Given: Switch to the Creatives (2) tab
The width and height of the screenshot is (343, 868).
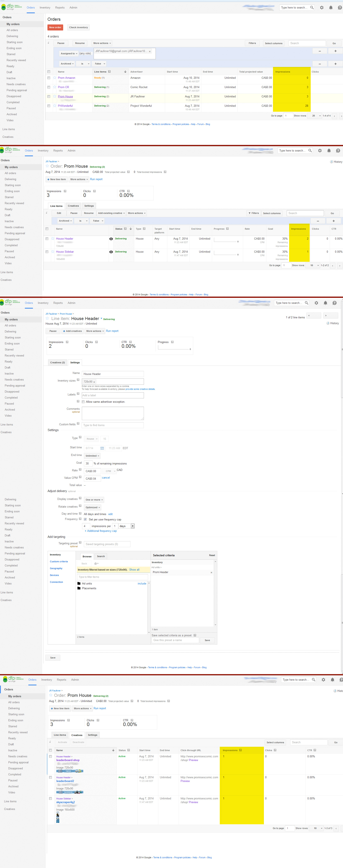Looking at the screenshot, I should click(x=57, y=362).
